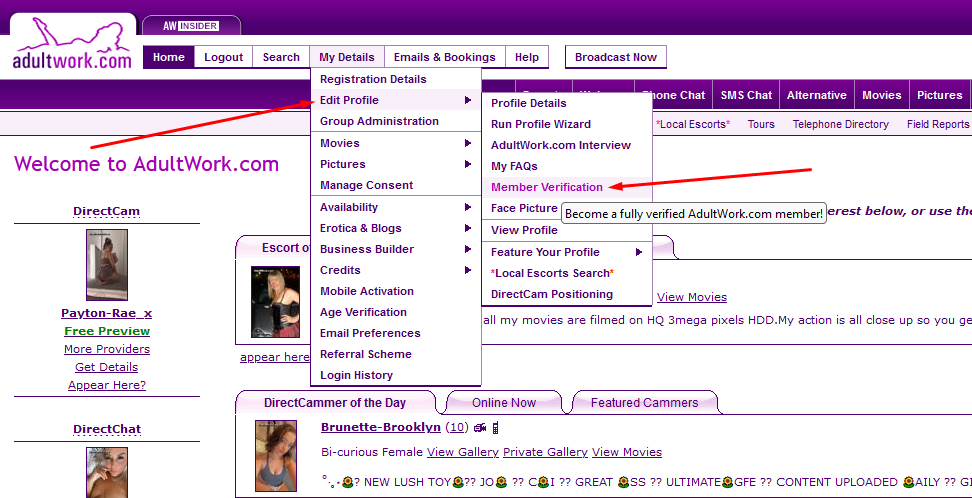Open the Alternative section

point(816,96)
